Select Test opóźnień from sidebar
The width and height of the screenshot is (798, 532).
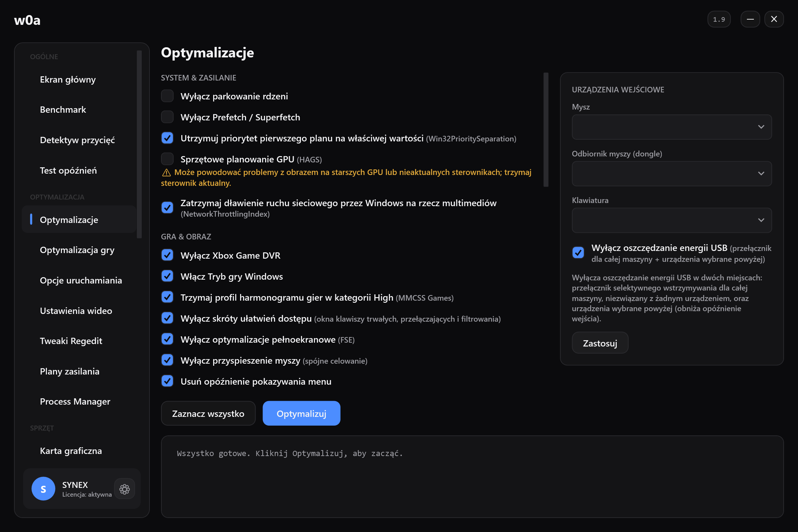pos(79,170)
